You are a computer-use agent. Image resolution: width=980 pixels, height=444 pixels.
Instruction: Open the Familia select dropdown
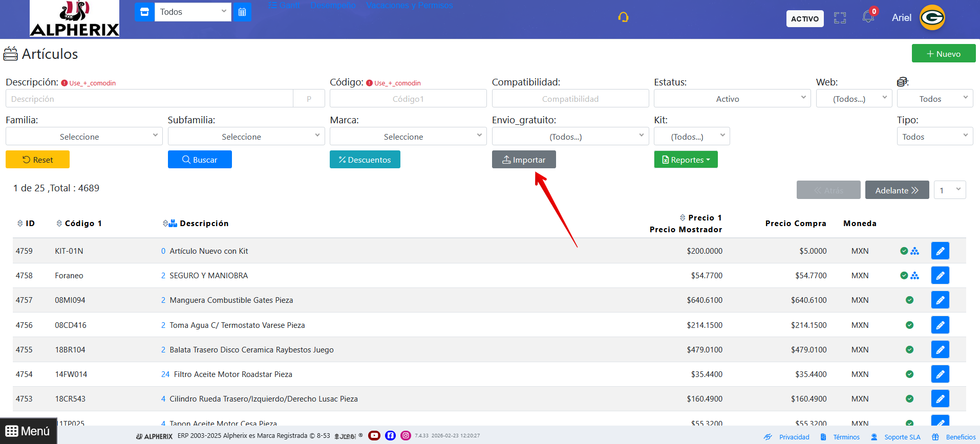(x=84, y=137)
